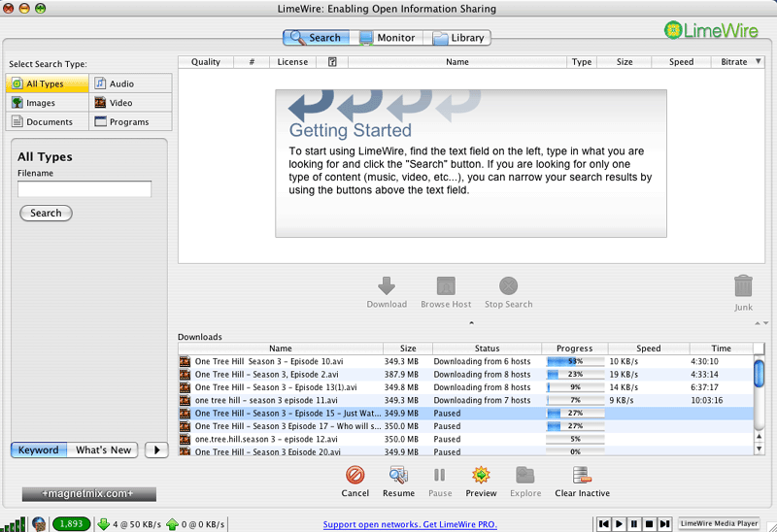The height and width of the screenshot is (532, 777).
Task: Click the downloads list scrollbar thumb
Action: (x=760, y=374)
